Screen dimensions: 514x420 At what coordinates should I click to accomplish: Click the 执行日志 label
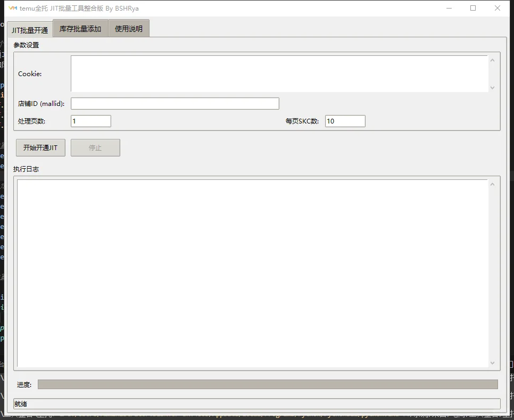pos(26,169)
